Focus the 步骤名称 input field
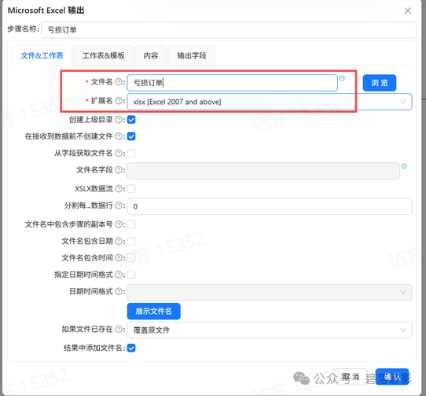Image resolution: width=426 pixels, height=396 pixels. (229, 30)
